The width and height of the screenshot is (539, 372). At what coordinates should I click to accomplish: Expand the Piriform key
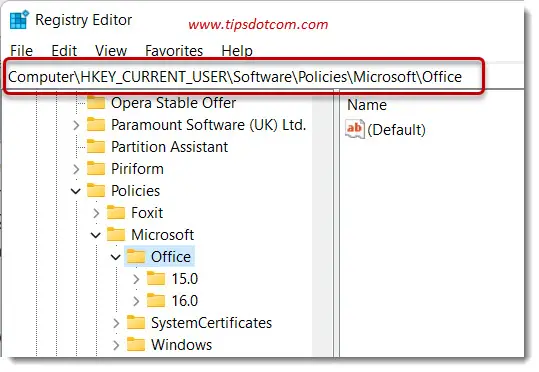[x=76, y=169]
